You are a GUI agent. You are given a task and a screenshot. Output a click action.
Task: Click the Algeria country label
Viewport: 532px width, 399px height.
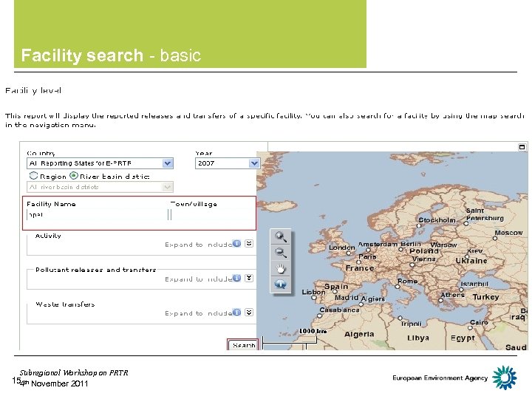tap(359, 334)
